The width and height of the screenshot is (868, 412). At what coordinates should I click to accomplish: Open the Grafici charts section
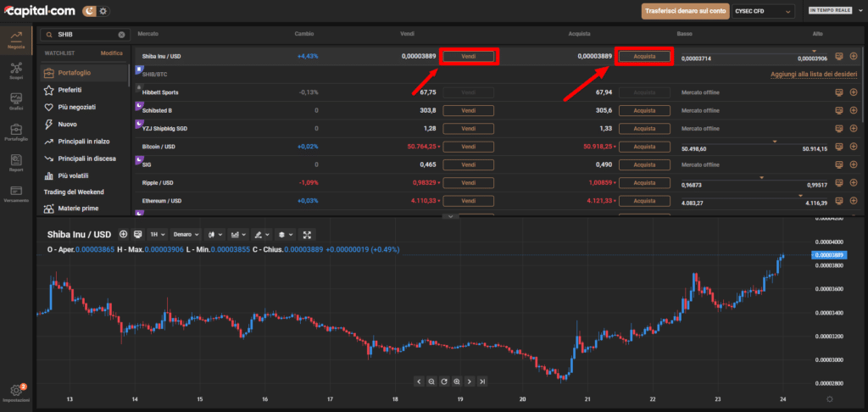(16, 102)
